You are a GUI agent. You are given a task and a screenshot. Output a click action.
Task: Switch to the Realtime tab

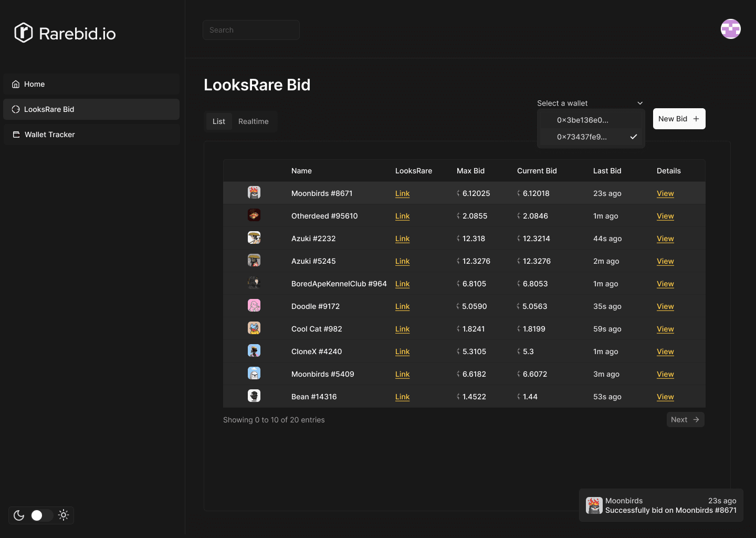coord(254,121)
